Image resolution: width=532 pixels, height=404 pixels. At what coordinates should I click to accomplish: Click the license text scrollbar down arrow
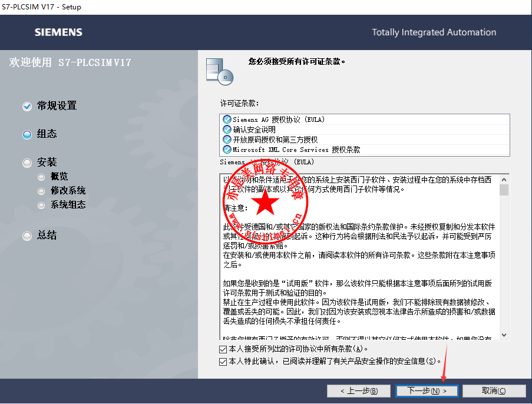tap(504, 335)
